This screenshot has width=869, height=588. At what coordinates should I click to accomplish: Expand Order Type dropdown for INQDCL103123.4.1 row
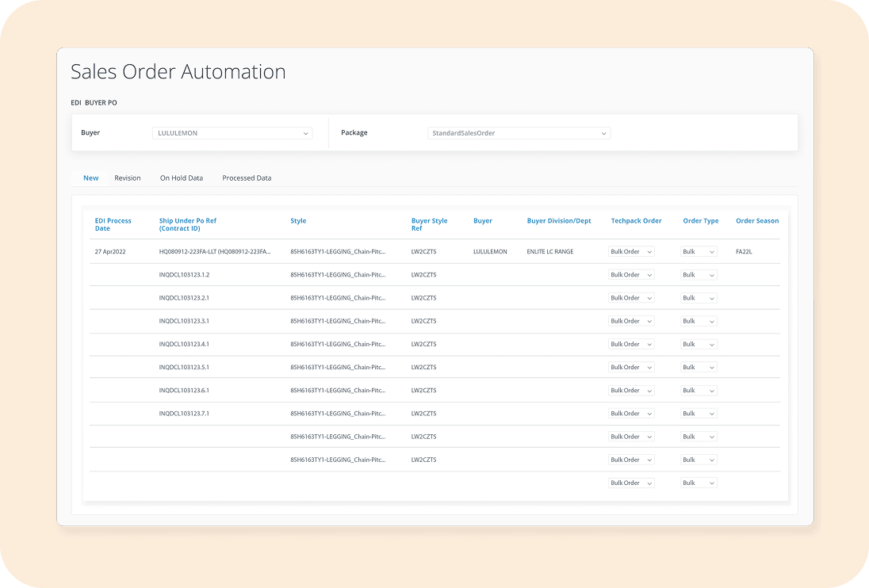(699, 345)
